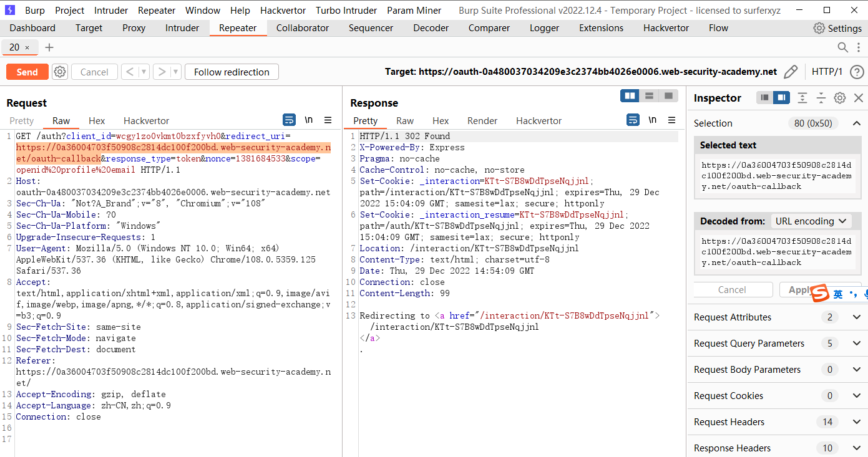
Task: Select top-bottom request/response layout
Action: tap(650, 95)
